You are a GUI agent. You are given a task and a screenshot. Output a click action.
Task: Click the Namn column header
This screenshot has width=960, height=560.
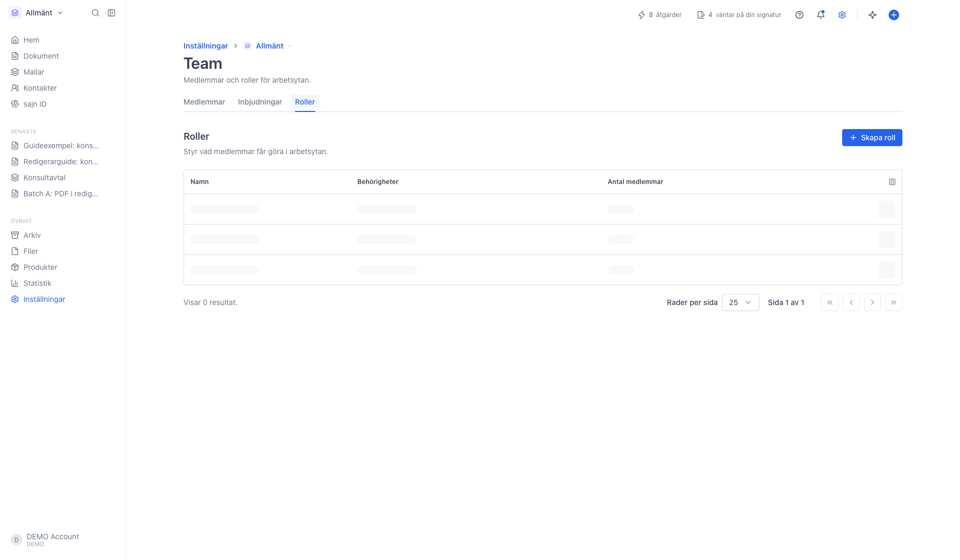click(x=199, y=182)
